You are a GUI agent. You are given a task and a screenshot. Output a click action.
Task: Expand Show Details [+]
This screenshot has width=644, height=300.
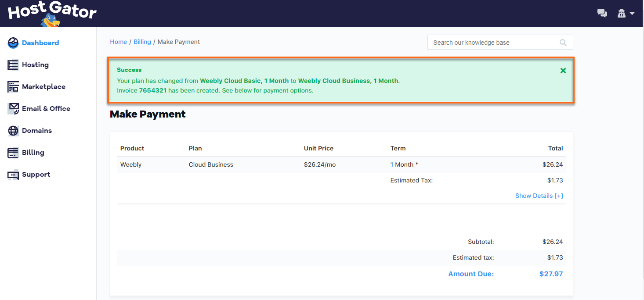pos(539,196)
